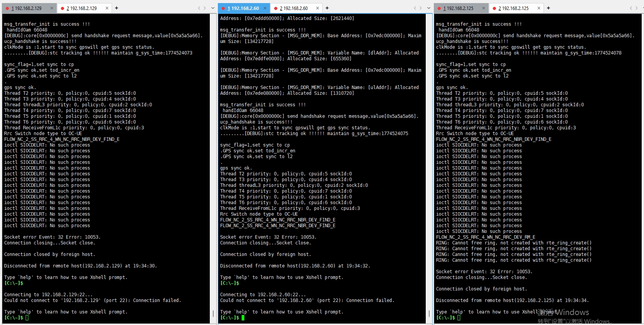
Task: Add new tab in 192.168.2.129 pane
Action: pos(117,8)
